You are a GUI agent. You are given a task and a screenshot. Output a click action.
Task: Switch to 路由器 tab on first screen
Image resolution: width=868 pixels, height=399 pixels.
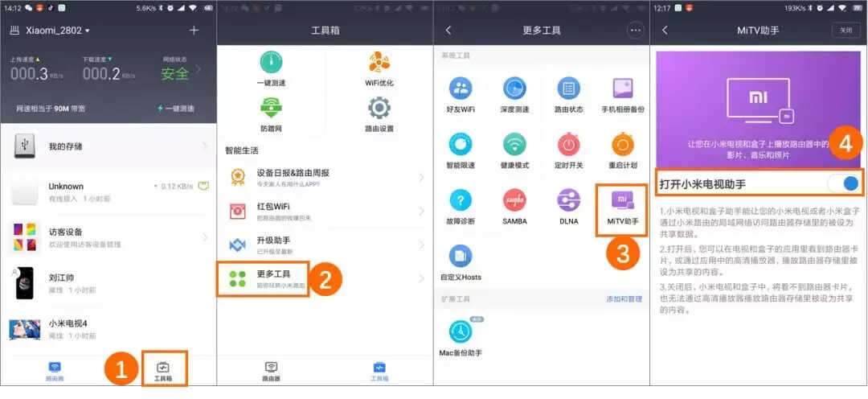55,372
